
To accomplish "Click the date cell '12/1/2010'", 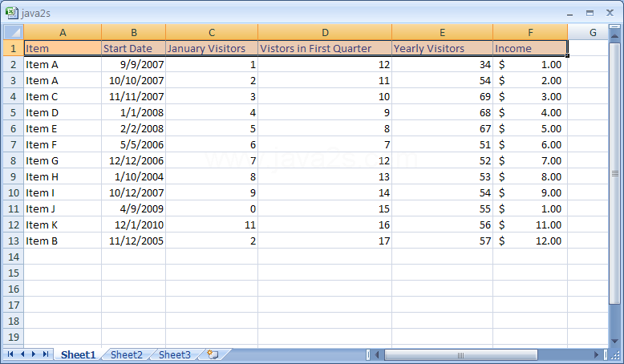I will (134, 224).
